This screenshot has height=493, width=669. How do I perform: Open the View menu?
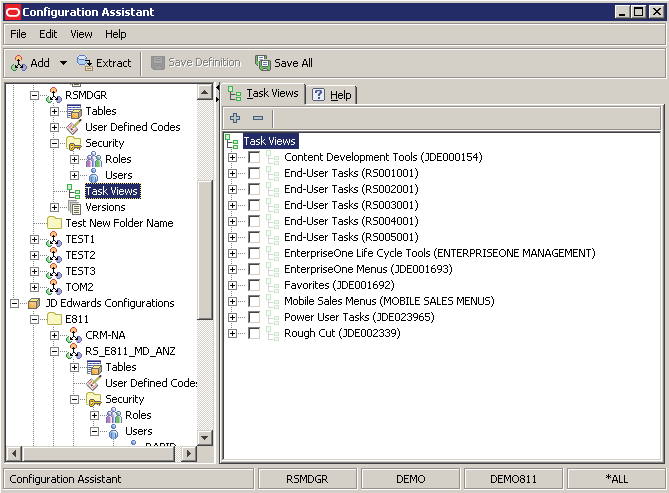(81, 34)
